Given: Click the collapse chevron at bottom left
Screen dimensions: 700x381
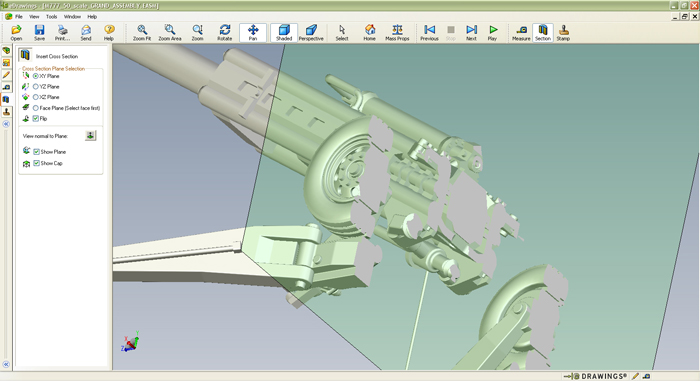Looking at the screenshot, I should 6,364.
